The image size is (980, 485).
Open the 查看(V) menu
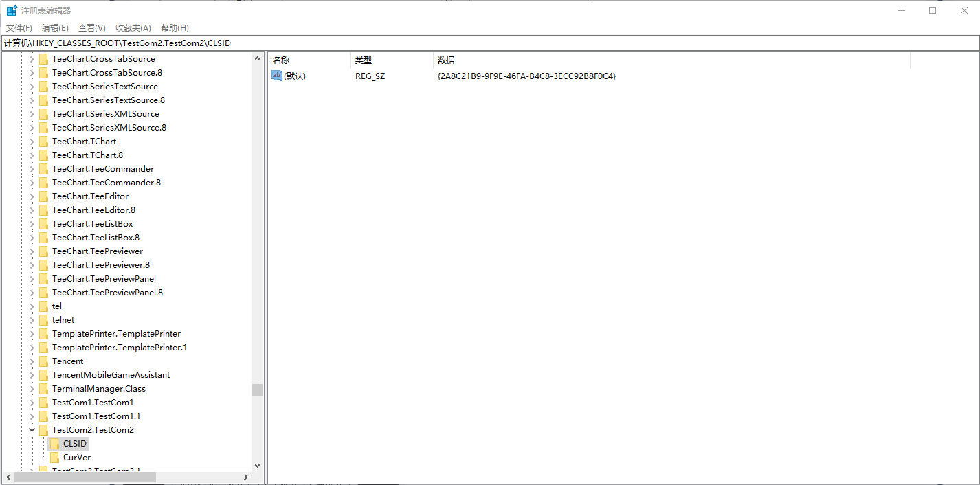(91, 27)
